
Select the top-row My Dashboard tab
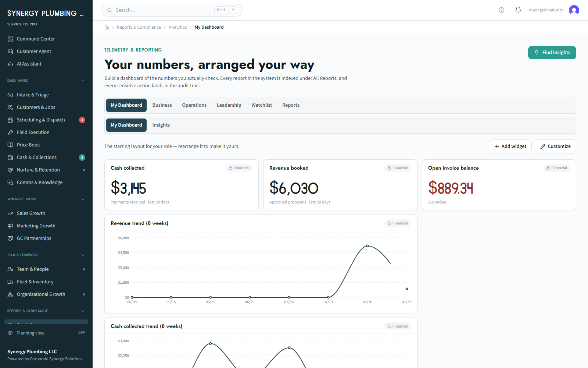126,105
